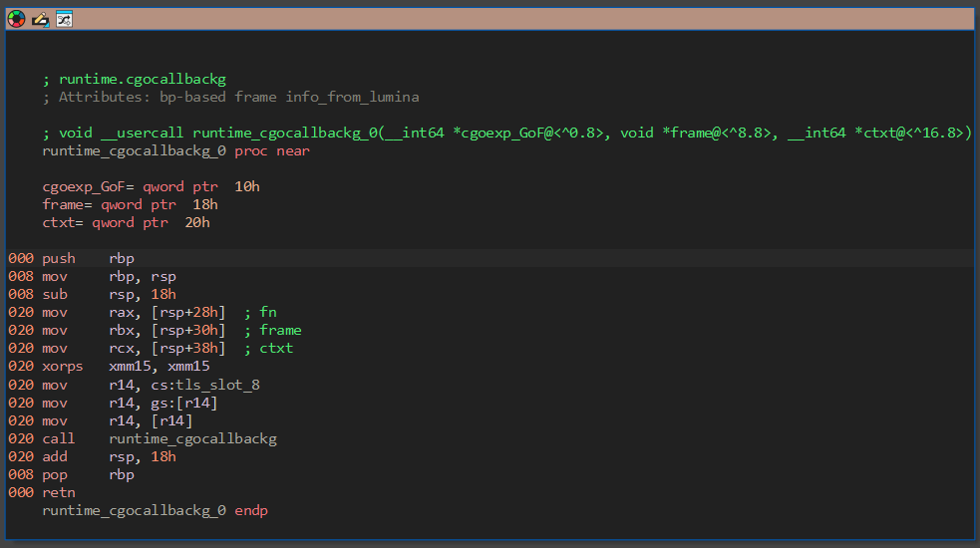Click the ctxt= qword ptr 20h variable line
This screenshot has height=548, width=980.
click(x=126, y=222)
